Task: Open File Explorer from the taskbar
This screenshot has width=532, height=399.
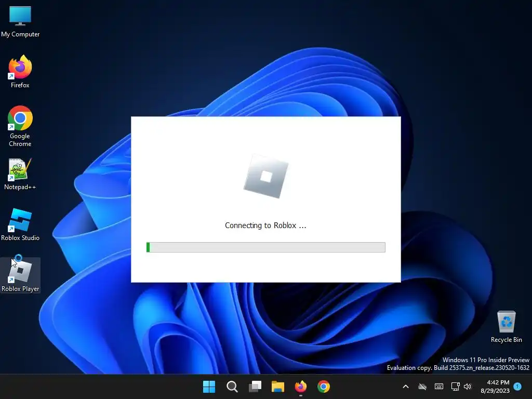Action: coord(278,387)
